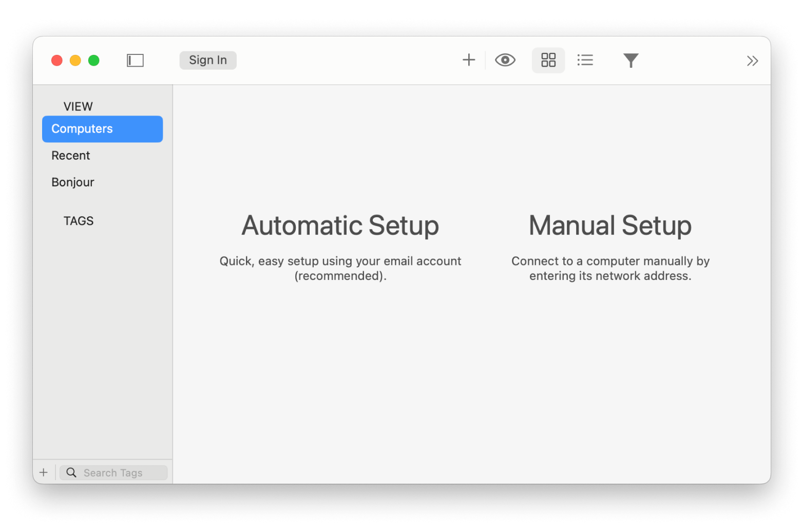Screen dimensions: 801x532
Task: Click the TAGS section header
Action: click(79, 221)
